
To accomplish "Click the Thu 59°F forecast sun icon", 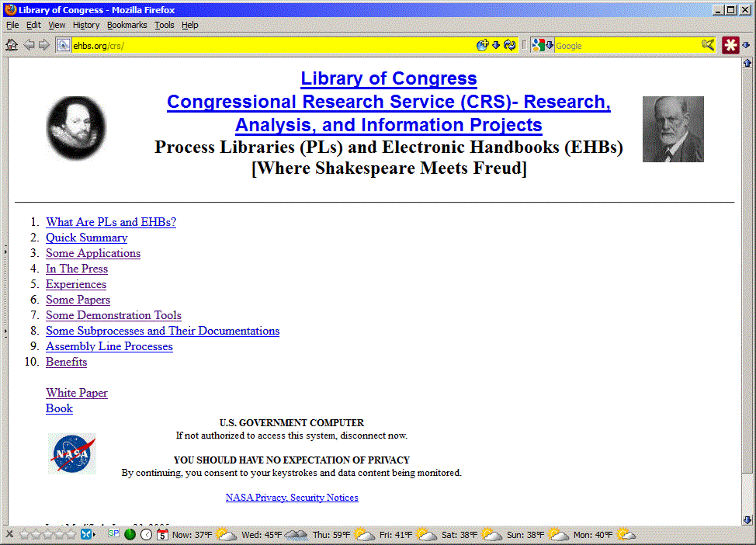I will pos(364,534).
